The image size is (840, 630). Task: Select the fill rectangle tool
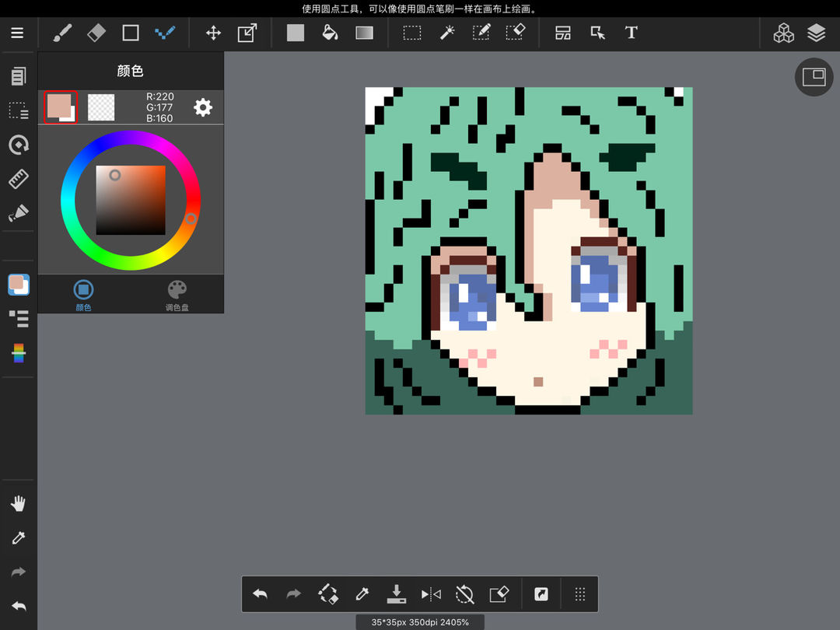point(296,33)
